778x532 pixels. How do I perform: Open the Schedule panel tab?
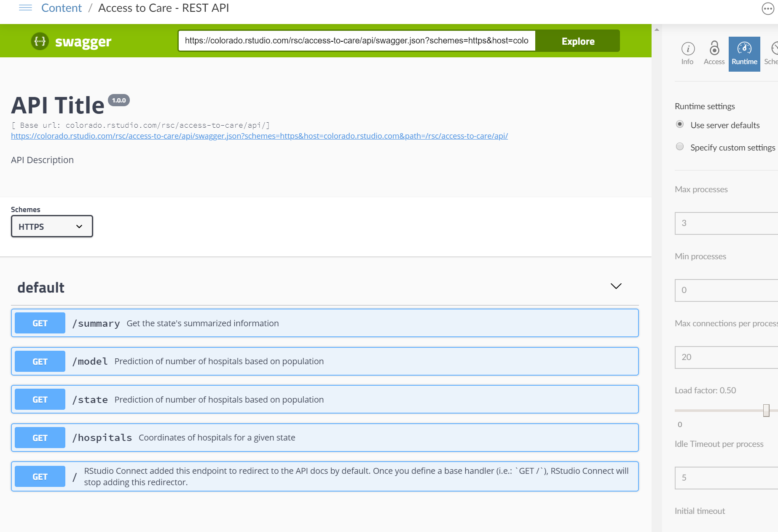771,54
